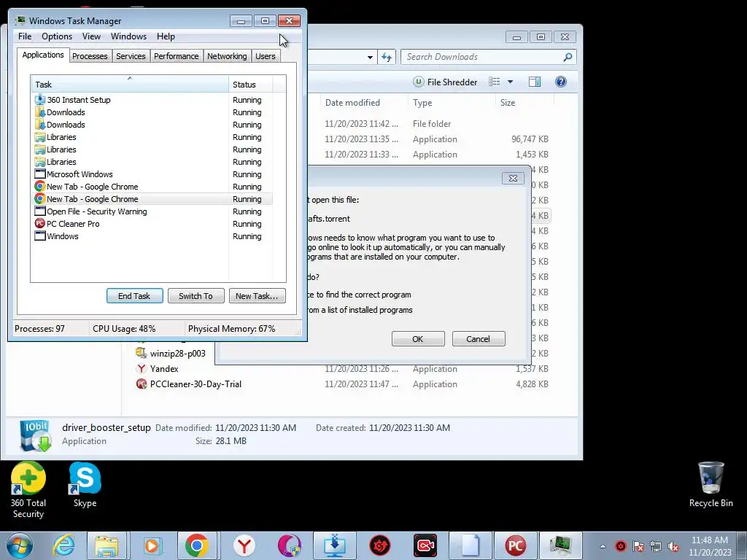Click the End Task button
The width and height of the screenshot is (747, 560).
click(134, 296)
